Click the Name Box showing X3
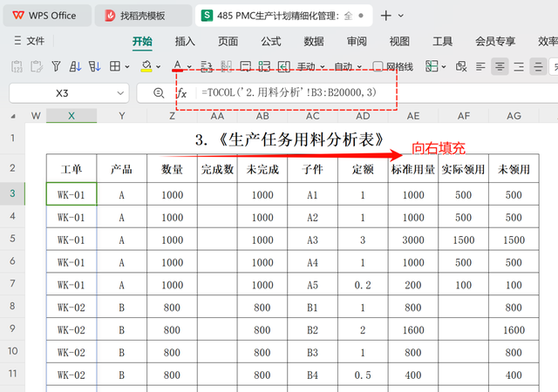Screen dimensions: 558x392 point(62,93)
